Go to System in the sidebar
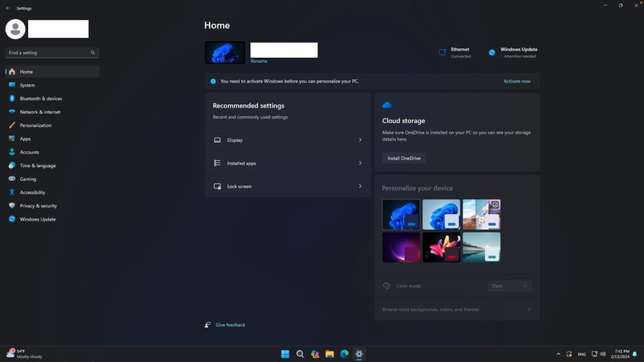 [x=27, y=85]
